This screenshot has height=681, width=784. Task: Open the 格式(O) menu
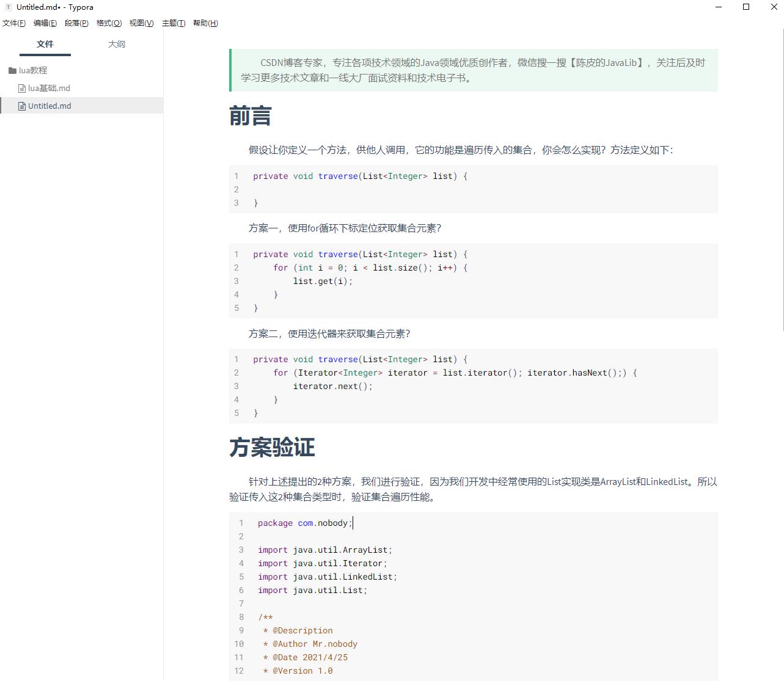[x=109, y=23]
